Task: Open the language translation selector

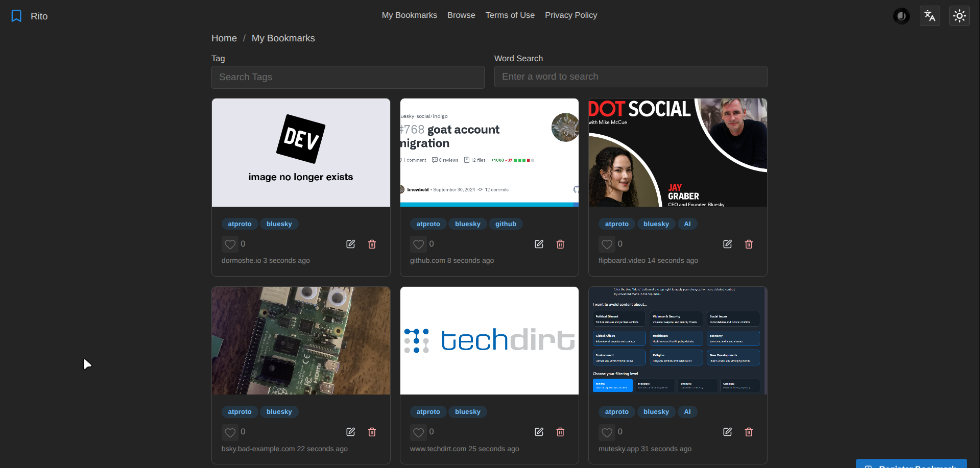Action: (929, 16)
